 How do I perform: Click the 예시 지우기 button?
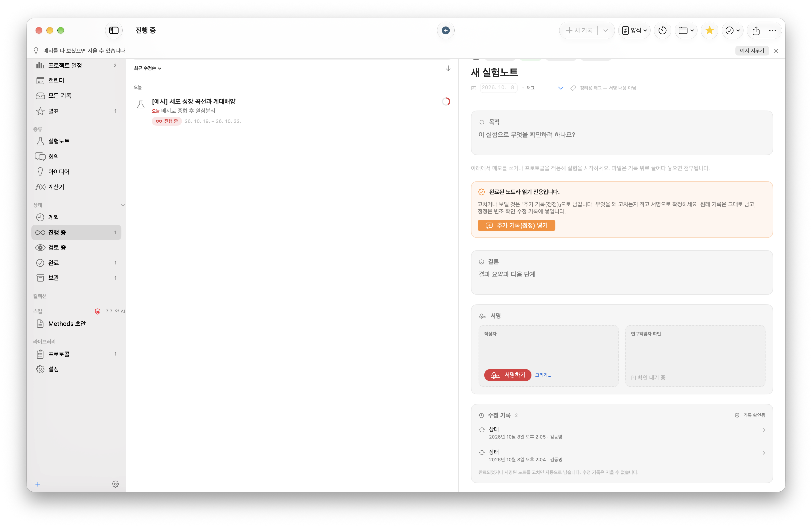coord(752,51)
